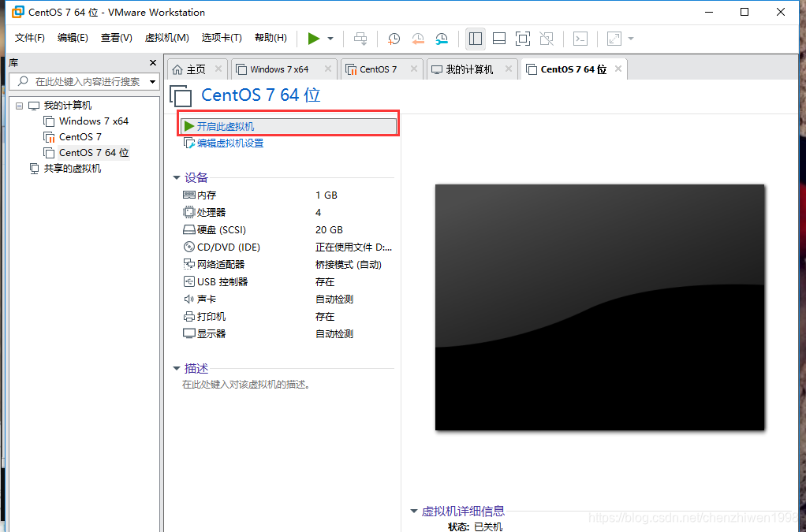The height and width of the screenshot is (532, 806).
Task: Click 编辑虚拟机设置 link
Action: pos(229,143)
